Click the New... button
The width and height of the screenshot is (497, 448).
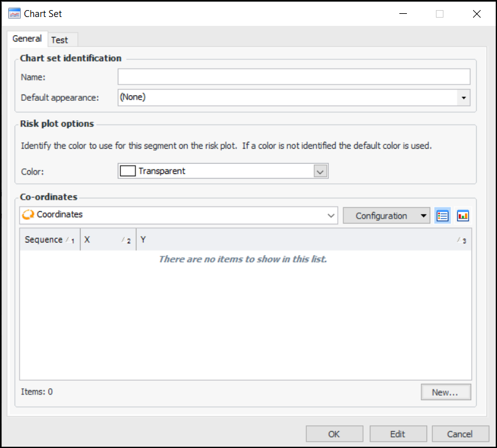[446, 392]
